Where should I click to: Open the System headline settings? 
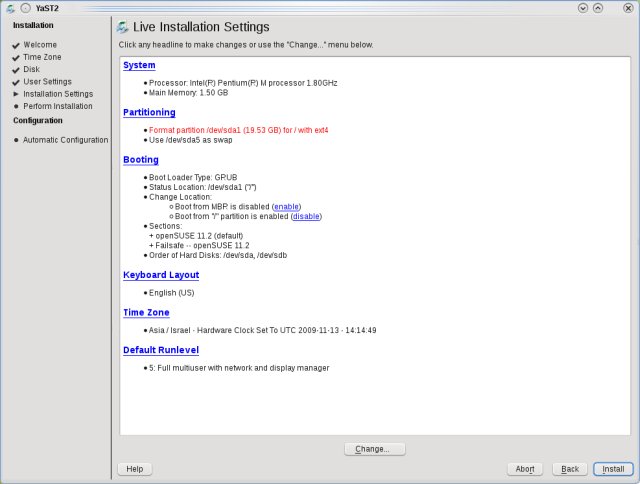pyautogui.click(x=139, y=65)
